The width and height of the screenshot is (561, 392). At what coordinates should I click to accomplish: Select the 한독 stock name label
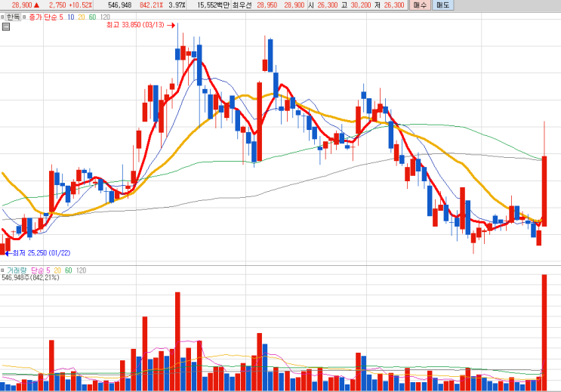(14, 17)
